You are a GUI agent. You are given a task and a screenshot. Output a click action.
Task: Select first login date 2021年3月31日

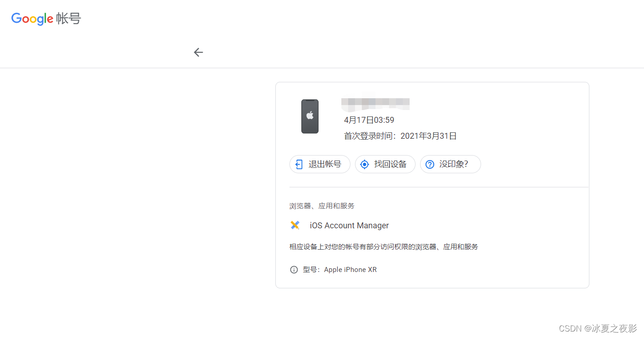[x=429, y=136]
